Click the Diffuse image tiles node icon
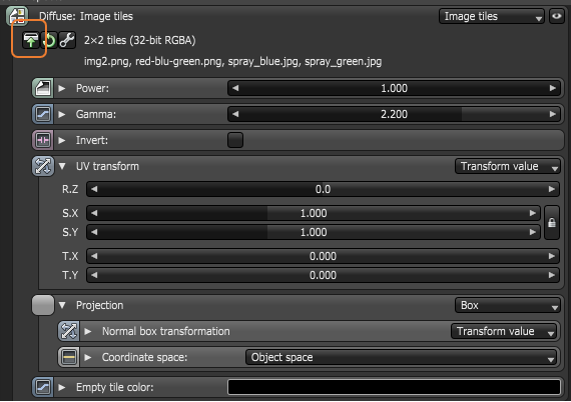 coord(17,16)
